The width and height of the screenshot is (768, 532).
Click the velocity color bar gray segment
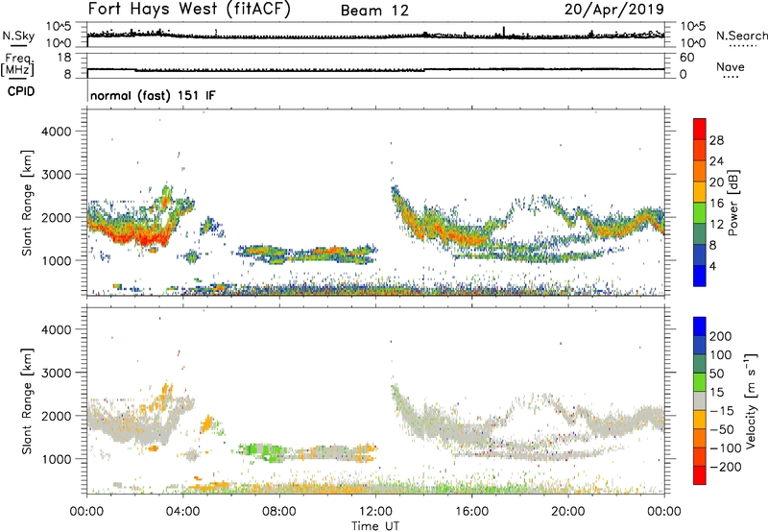point(700,401)
